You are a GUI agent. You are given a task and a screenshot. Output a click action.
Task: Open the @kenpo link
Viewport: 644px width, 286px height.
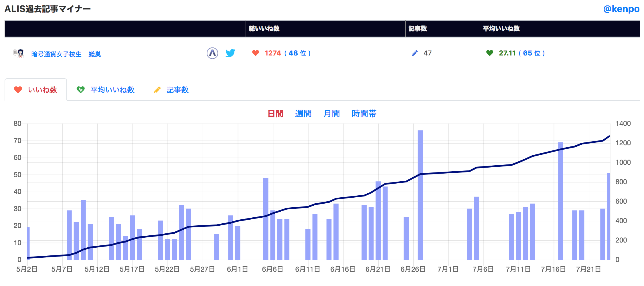pos(621,9)
